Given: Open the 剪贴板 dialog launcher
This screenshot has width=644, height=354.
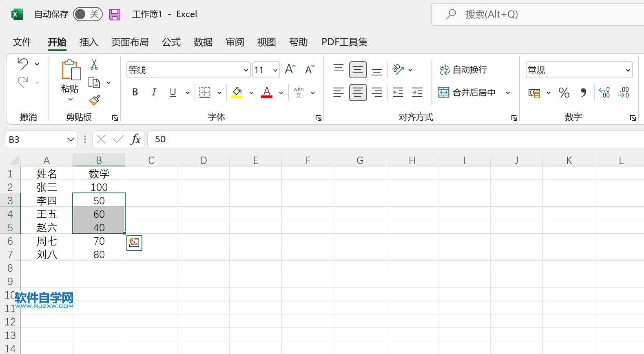Looking at the screenshot, I should [x=115, y=118].
